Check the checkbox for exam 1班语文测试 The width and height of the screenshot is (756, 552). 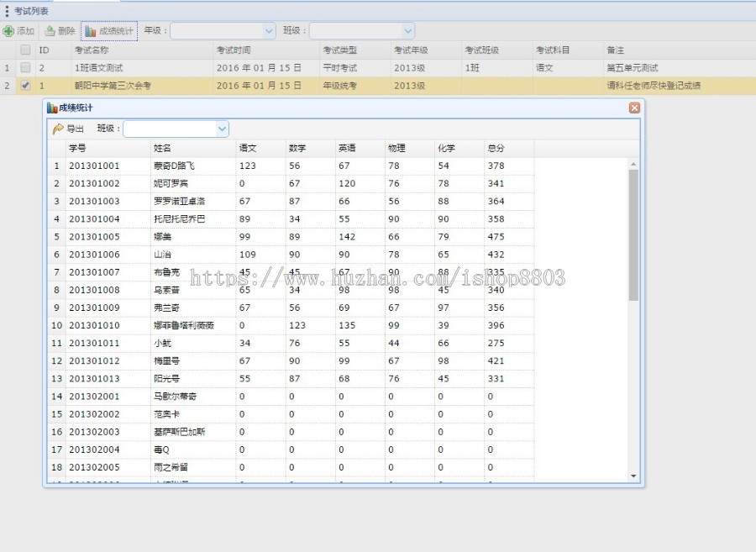coord(24,68)
